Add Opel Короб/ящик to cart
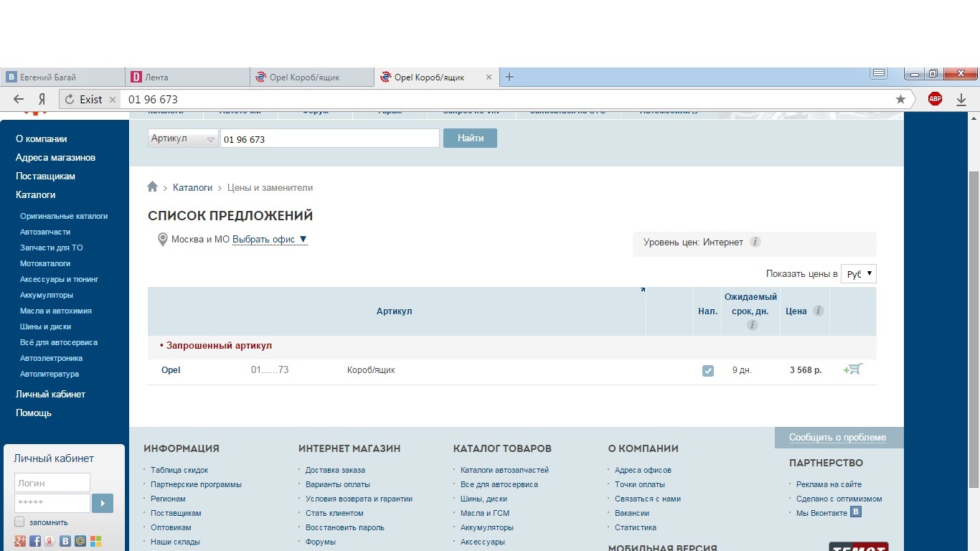This screenshot has width=980, height=551. [x=853, y=369]
